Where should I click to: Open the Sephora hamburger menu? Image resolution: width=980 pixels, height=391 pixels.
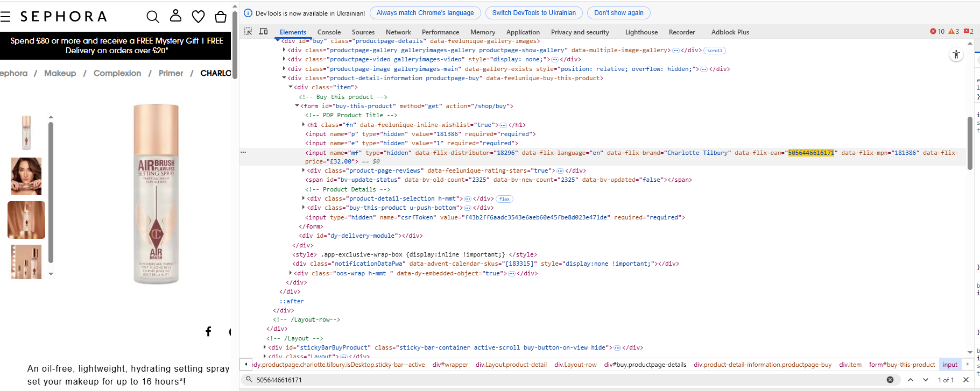click(5, 17)
